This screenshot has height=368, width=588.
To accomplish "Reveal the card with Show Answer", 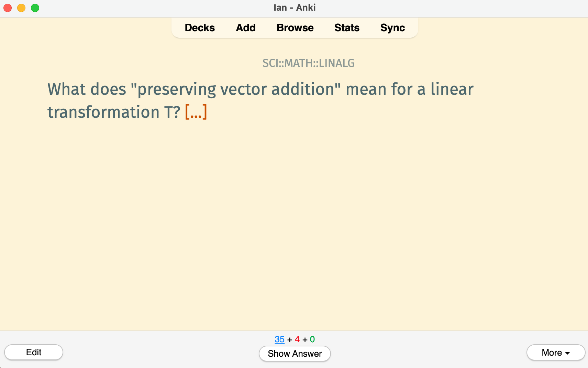I will [x=295, y=354].
